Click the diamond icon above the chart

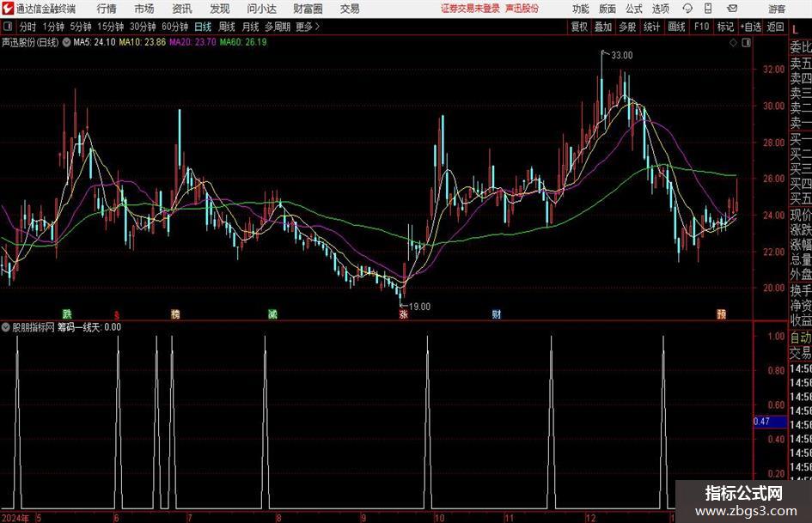(x=733, y=43)
